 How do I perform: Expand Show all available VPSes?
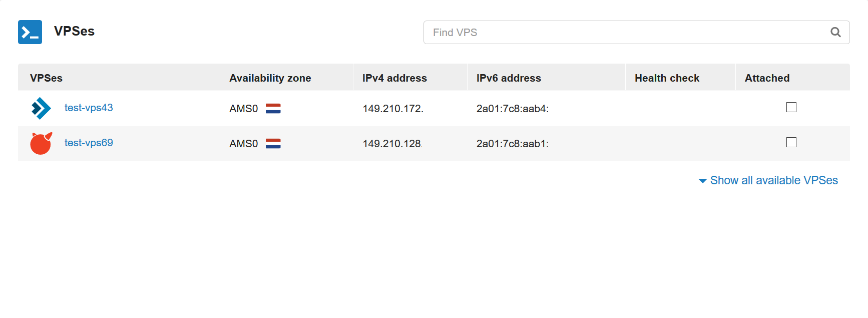(774, 180)
